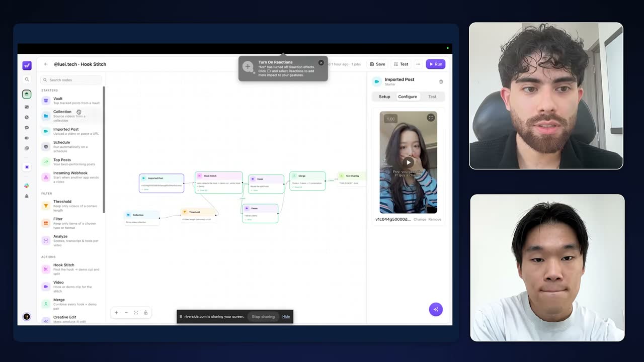Click the Merge node icon in Actions

(x=46, y=304)
